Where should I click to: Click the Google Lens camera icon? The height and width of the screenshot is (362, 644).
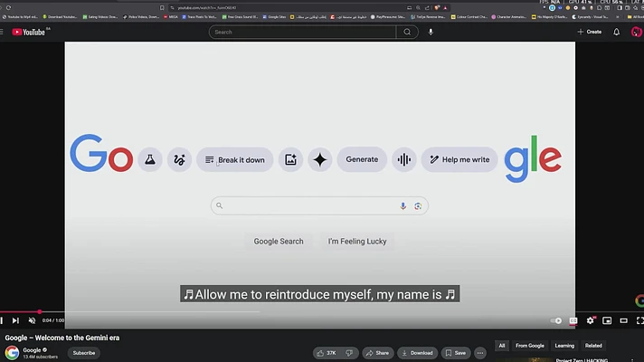click(x=418, y=206)
